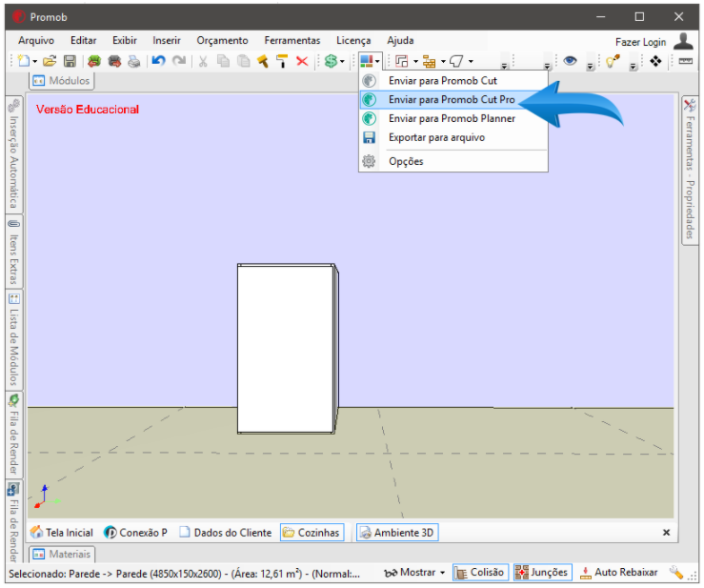Screen dimensions: 704x588
Task: Open Inserção Automática side panel
Action: [14, 154]
